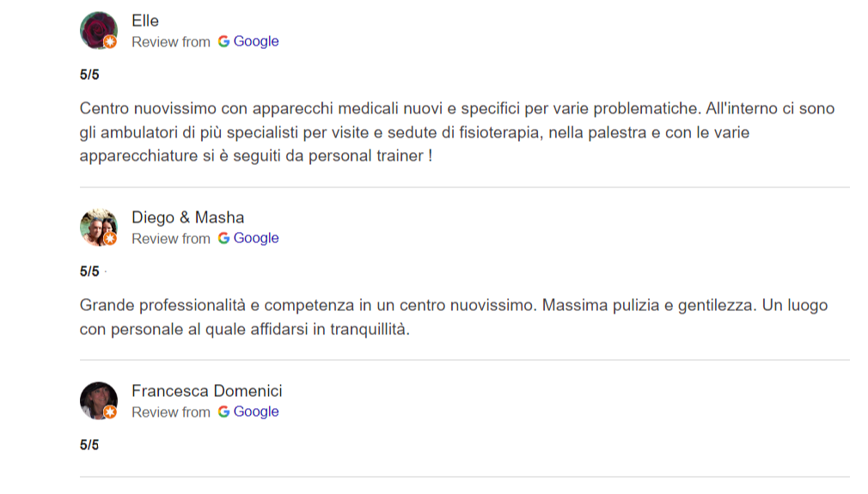Follow the Google link under Francesca Domenici
868x494 pixels.
(x=256, y=412)
